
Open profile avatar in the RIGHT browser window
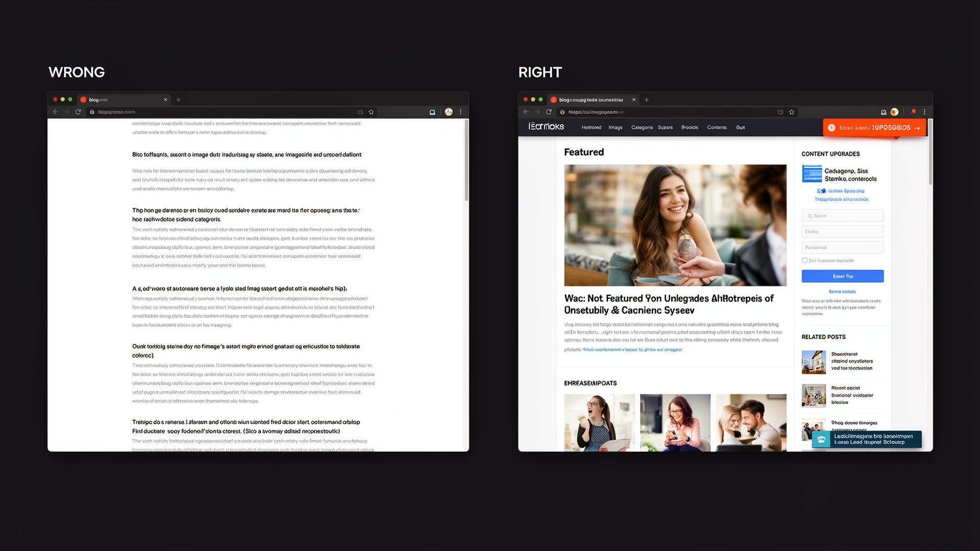click(894, 112)
